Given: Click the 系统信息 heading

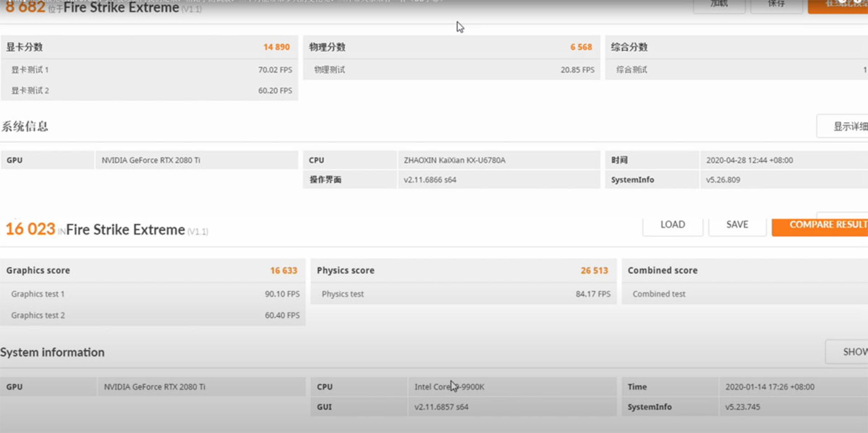Looking at the screenshot, I should coord(25,126).
